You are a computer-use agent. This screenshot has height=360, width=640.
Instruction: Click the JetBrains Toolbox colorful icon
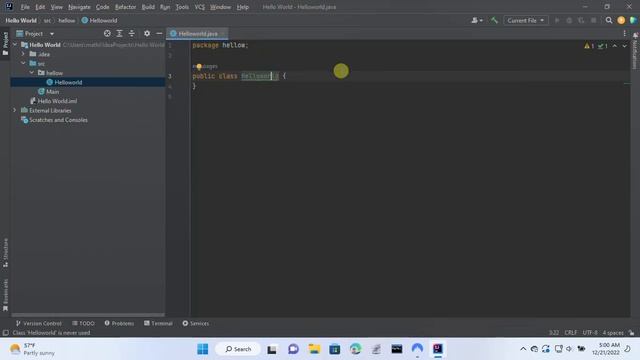coord(633,20)
